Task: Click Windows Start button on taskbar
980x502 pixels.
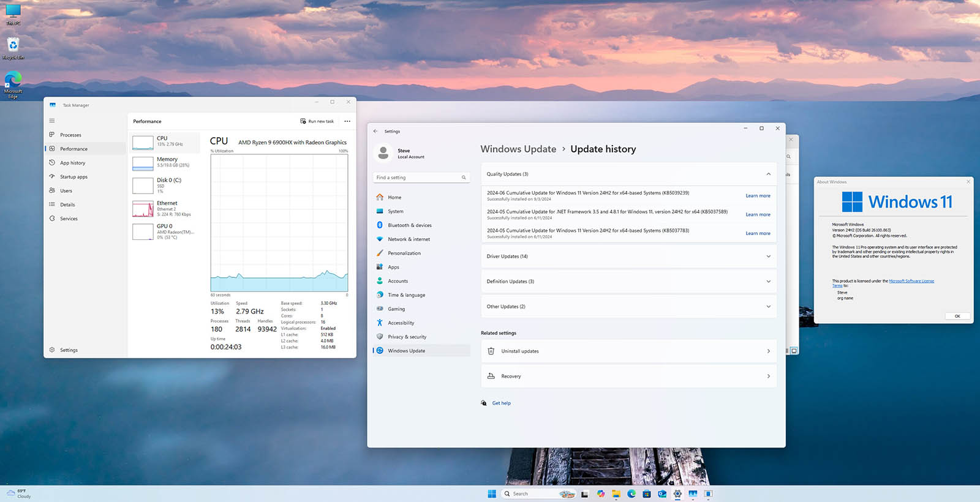Action: click(x=492, y=494)
